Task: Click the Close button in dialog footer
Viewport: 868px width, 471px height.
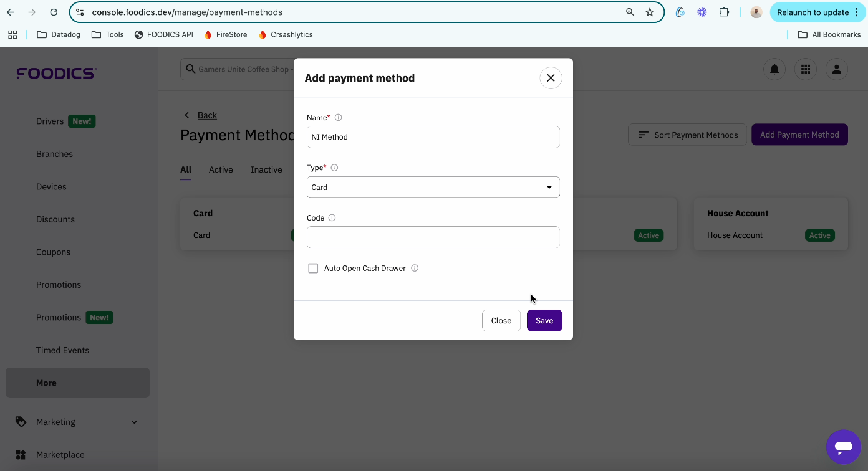Action: pyautogui.click(x=501, y=320)
